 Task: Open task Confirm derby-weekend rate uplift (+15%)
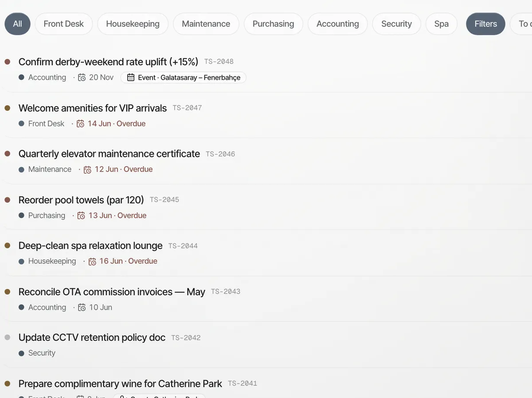[x=108, y=62]
